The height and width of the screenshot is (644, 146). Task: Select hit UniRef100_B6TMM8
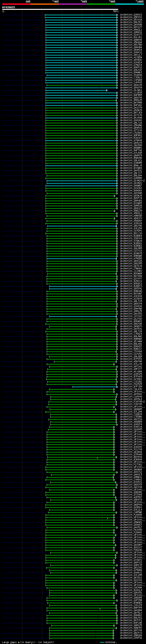point(131,103)
